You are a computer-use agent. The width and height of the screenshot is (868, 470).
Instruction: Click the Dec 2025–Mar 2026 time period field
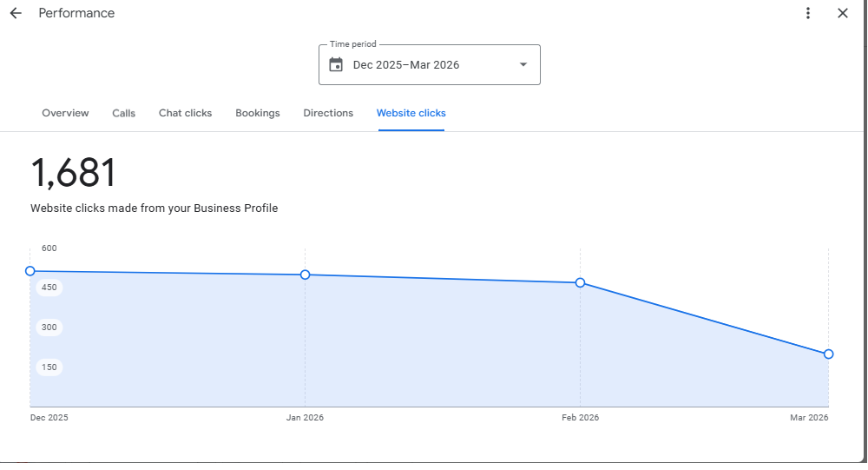tap(430, 65)
